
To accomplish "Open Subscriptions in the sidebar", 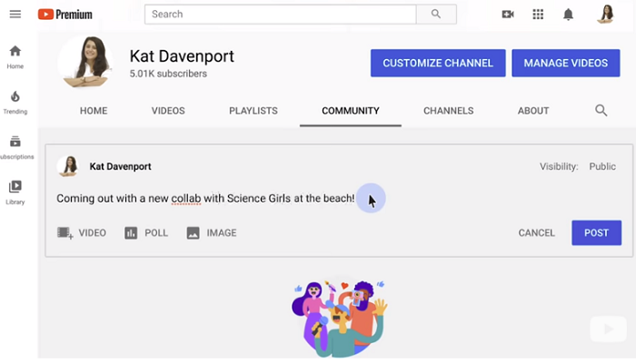I will point(15,147).
